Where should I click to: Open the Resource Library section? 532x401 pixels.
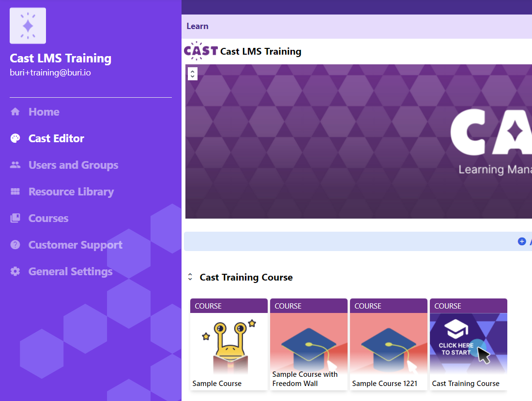tap(71, 192)
